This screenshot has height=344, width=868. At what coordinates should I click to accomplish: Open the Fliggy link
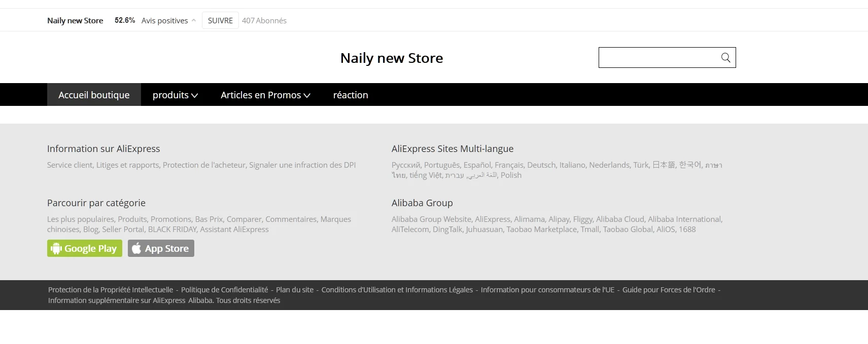582,219
